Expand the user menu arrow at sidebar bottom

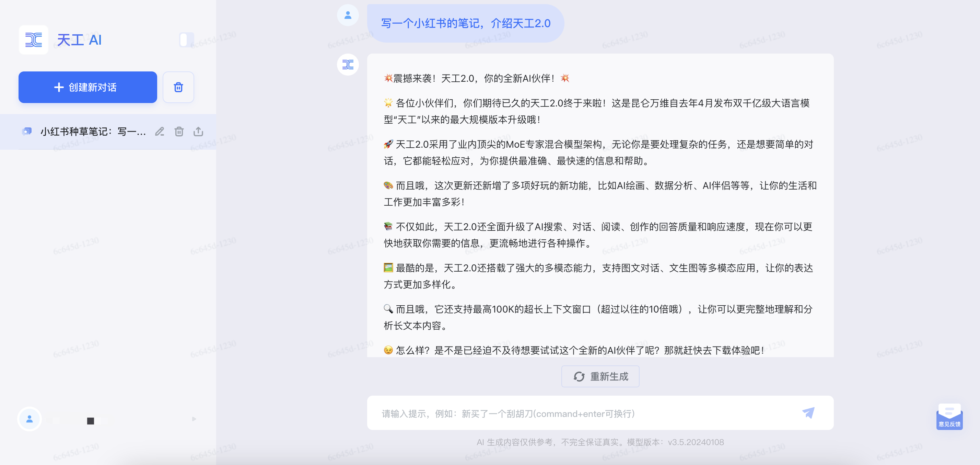point(194,419)
